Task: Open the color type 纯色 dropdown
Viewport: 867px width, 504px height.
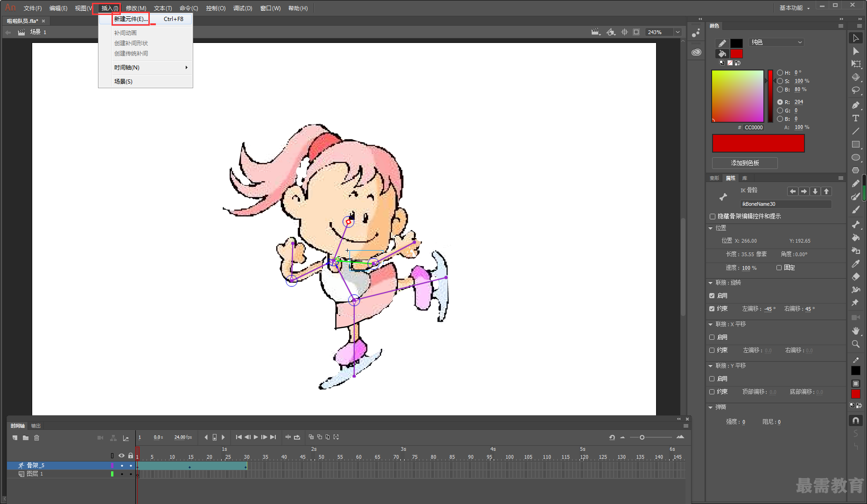Action: pos(776,42)
